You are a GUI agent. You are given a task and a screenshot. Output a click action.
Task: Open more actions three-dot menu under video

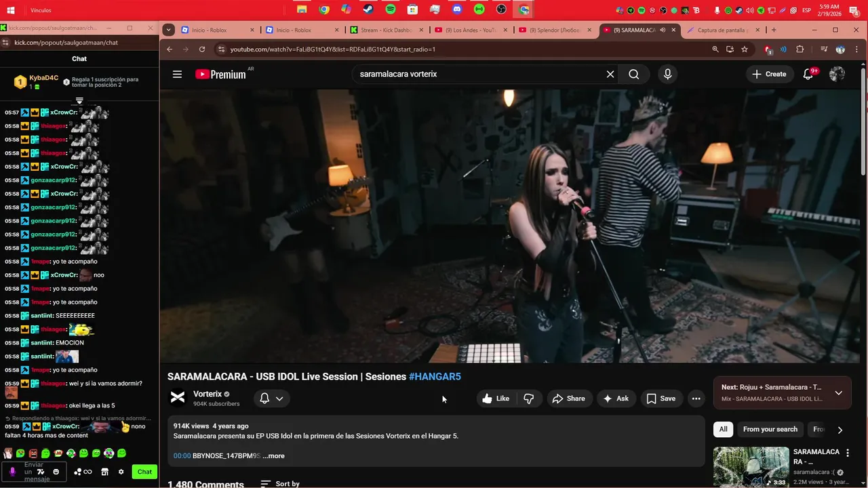point(696,399)
